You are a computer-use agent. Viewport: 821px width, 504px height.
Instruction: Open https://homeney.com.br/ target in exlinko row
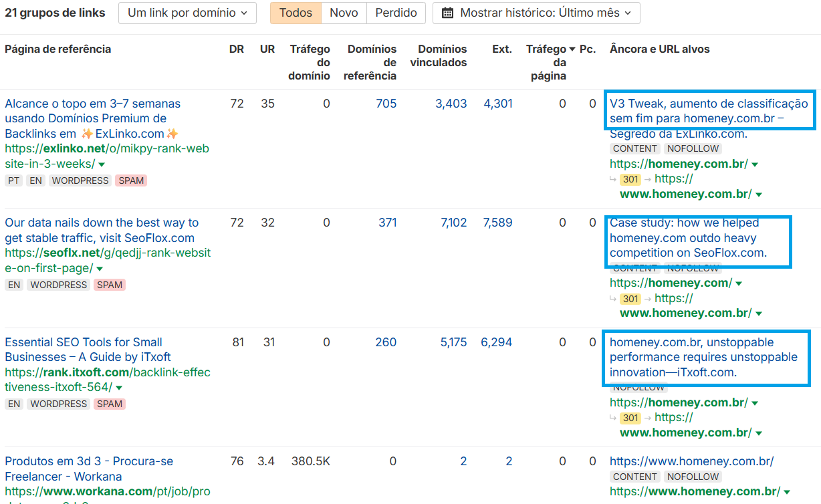point(679,164)
